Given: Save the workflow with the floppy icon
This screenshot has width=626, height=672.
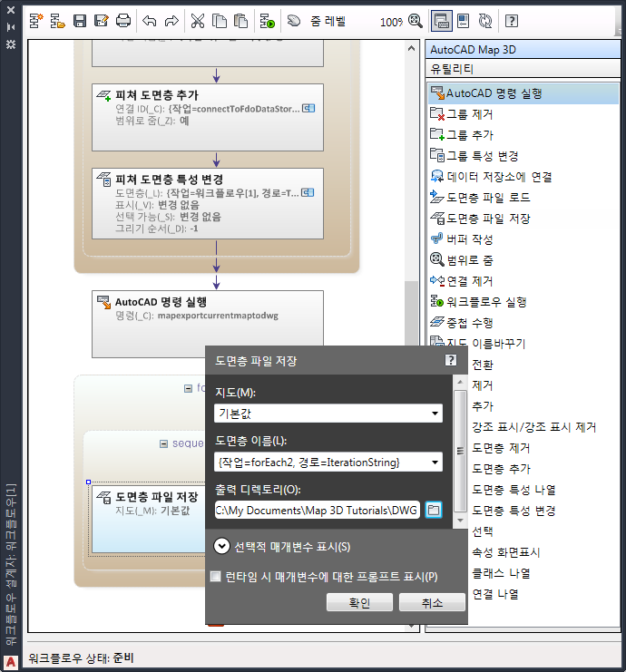Looking at the screenshot, I should [80, 21].
